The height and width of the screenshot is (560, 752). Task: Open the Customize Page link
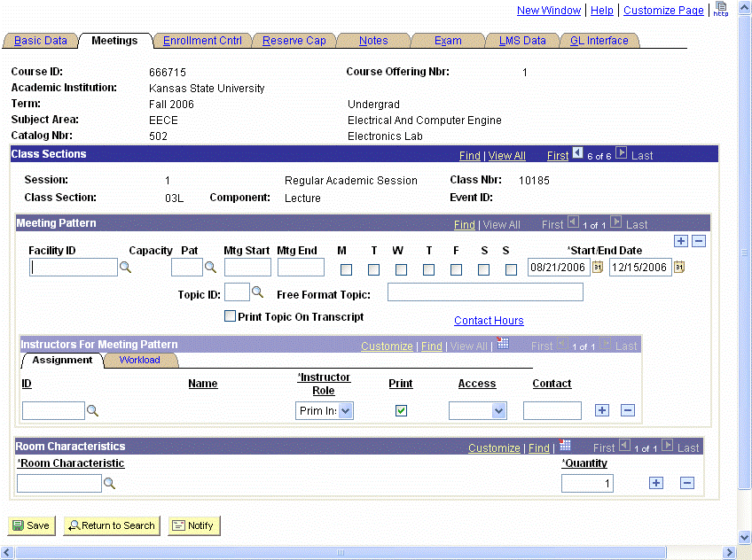(663, 10)
